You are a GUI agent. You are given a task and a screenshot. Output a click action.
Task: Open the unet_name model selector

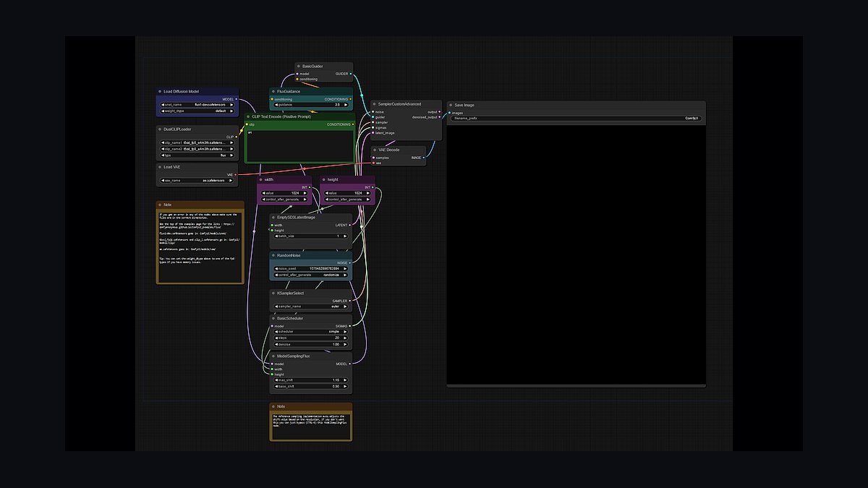(197, 105)
